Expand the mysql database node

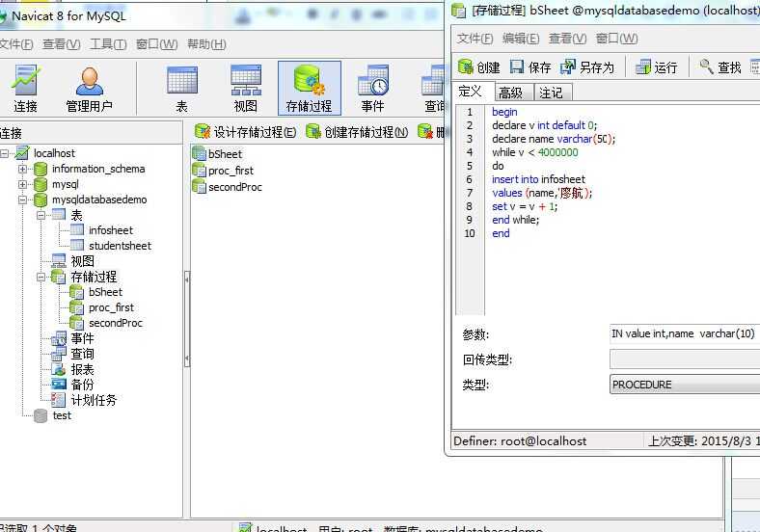pos(22,185)
